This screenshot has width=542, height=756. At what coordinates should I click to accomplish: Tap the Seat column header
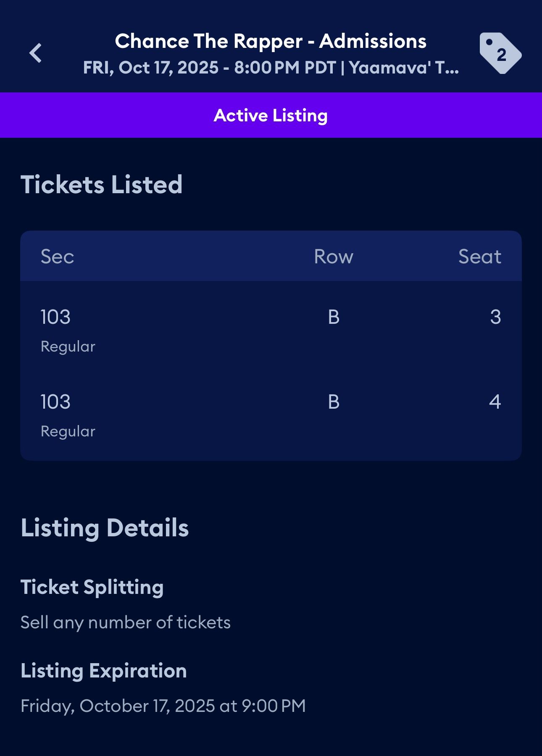479,257
